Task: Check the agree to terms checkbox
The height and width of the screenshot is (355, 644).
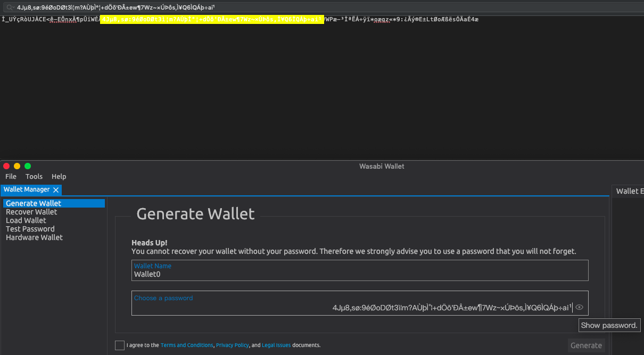Action: coord(120,345)
